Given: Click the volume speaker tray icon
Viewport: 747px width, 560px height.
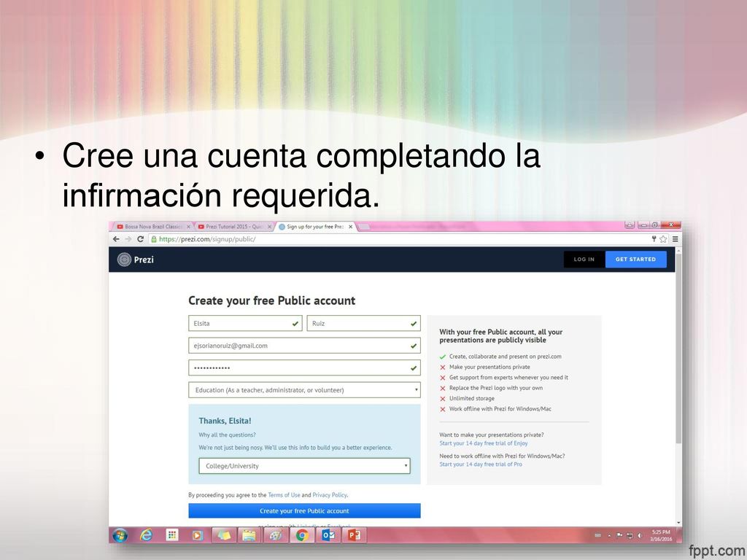Looking at the screenshot, I should (x=640, y=536).
